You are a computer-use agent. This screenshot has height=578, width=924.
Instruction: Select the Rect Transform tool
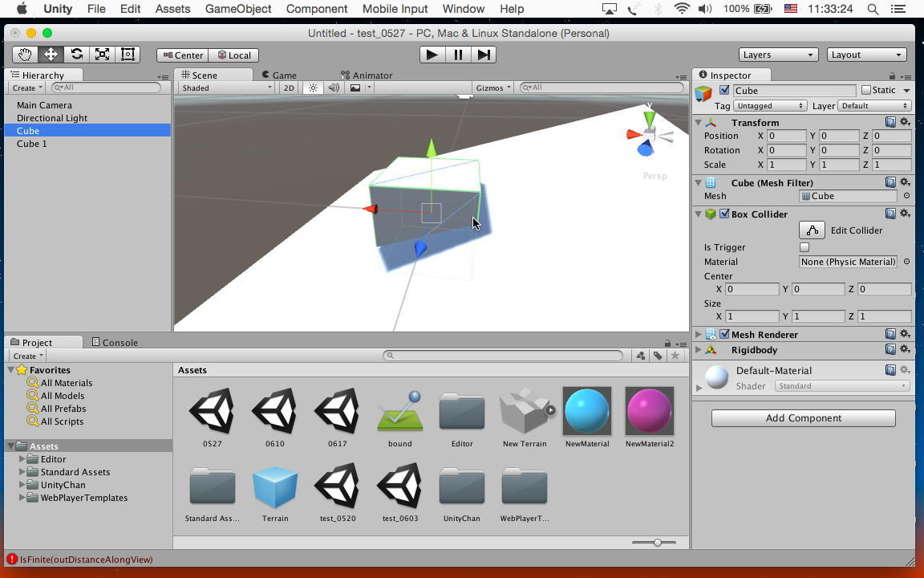tap(128, 55)
